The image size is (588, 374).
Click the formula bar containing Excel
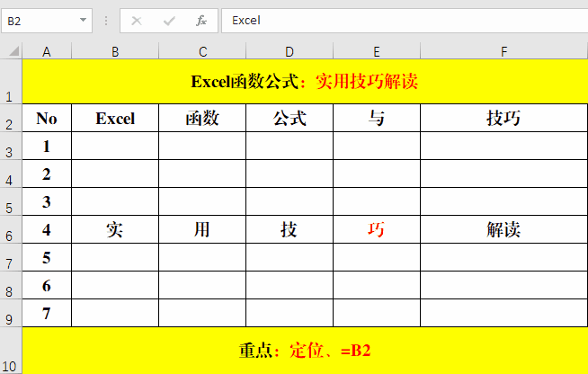[x=405, y=21]
